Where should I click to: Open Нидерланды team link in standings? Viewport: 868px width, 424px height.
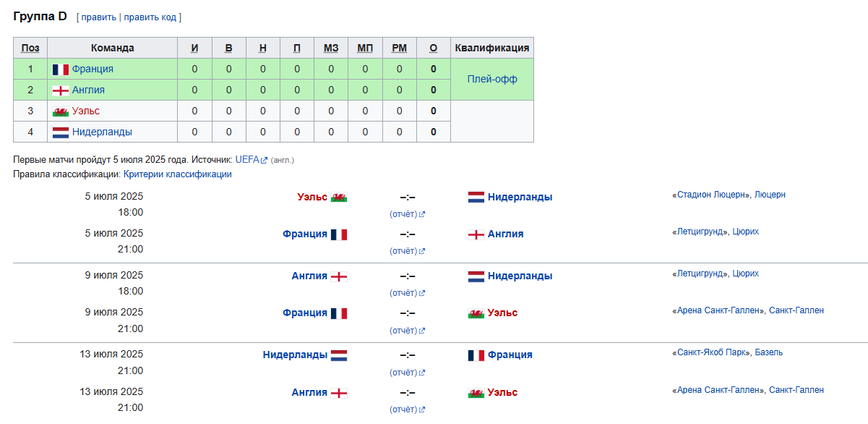click(x=102, y=132)
